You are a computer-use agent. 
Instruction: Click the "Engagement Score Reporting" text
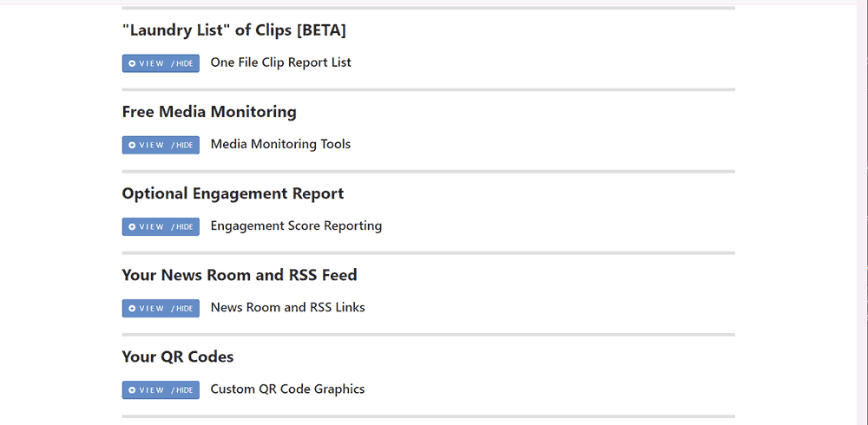pos(296,226)
